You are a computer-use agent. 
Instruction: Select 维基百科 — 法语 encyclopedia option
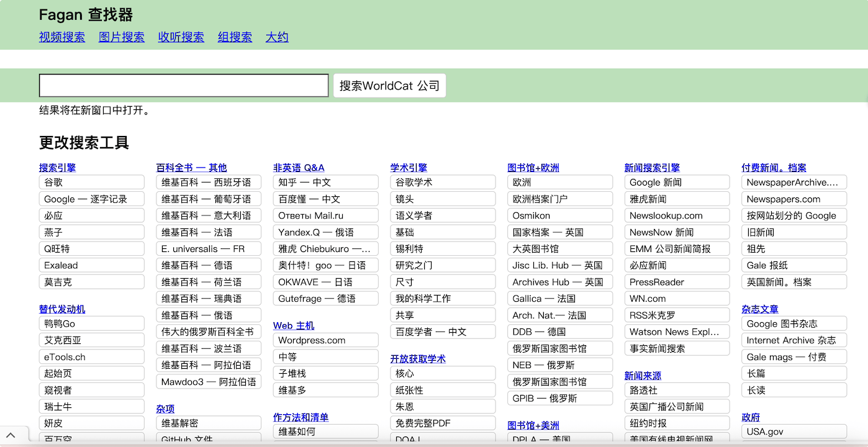click(209, 232)
